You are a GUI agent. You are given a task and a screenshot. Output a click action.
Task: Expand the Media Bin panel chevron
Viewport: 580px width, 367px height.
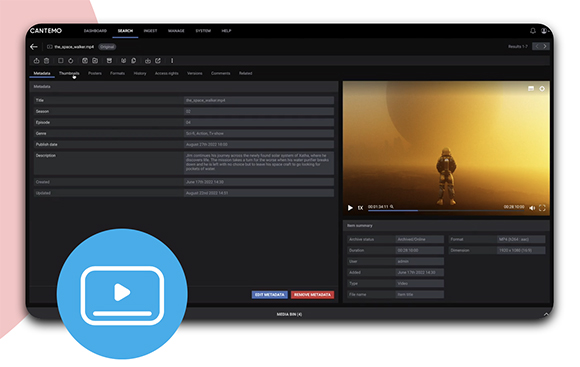546,314
